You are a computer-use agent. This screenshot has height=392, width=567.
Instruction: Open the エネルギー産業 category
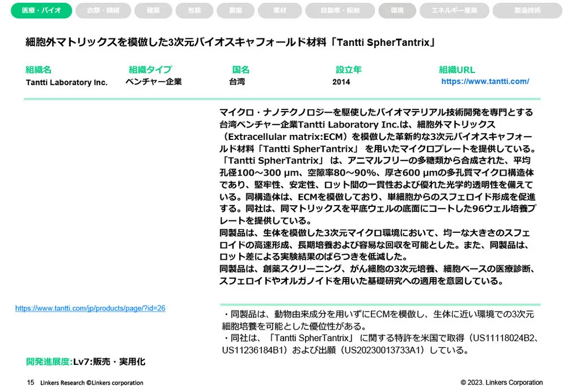(x=454, y=11)
